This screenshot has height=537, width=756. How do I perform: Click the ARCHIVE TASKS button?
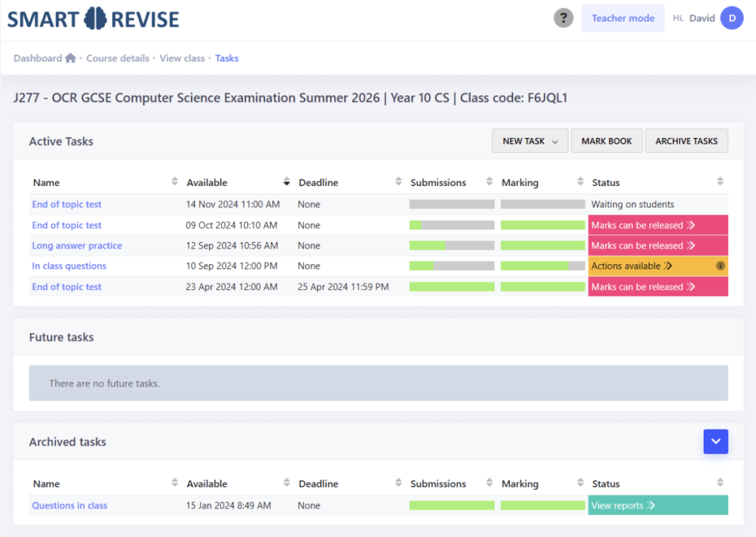686,141
